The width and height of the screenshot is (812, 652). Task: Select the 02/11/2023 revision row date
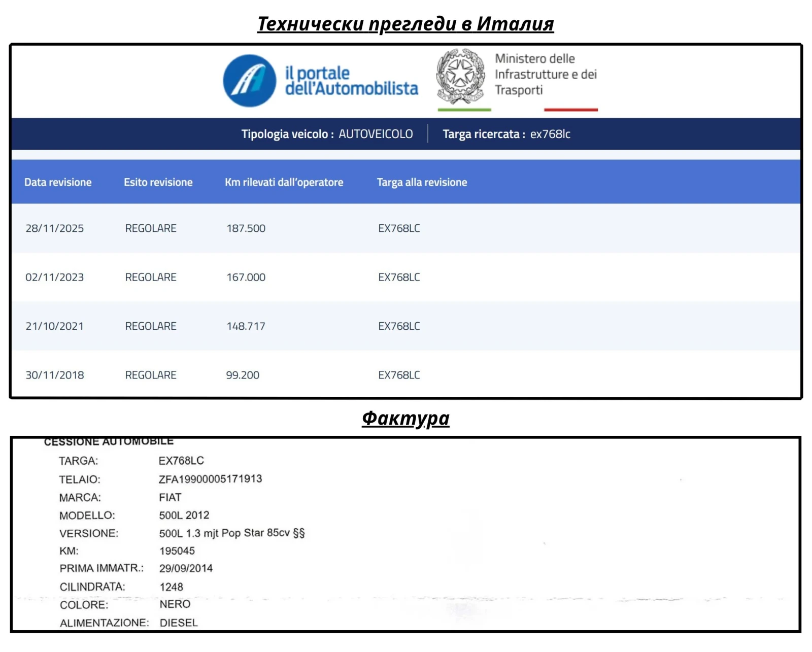coord(55,278)
